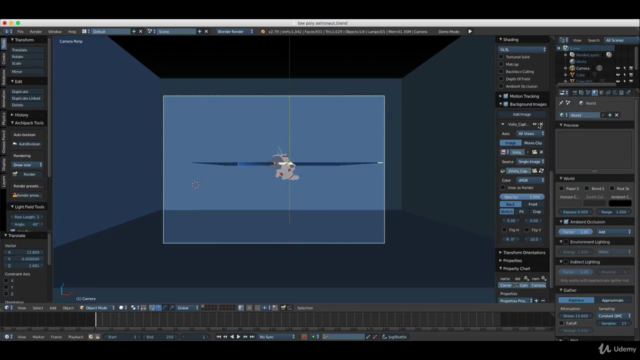
Task: Adjust the Ambient Occlusion Factor slider
Action: click(576, 232)
